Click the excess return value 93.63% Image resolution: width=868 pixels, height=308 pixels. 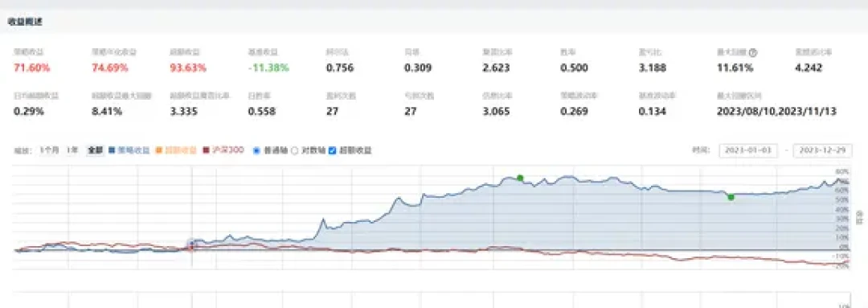[188, 68]
